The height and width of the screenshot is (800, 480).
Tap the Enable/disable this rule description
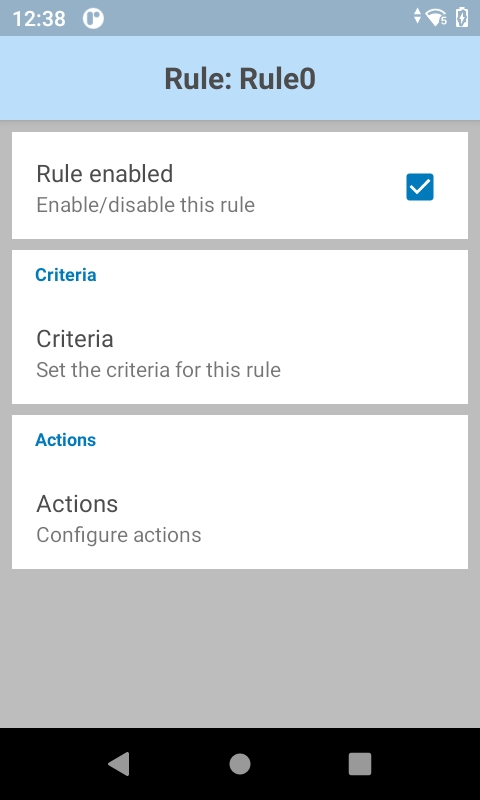pyautogui.click(x=145, y=205)
